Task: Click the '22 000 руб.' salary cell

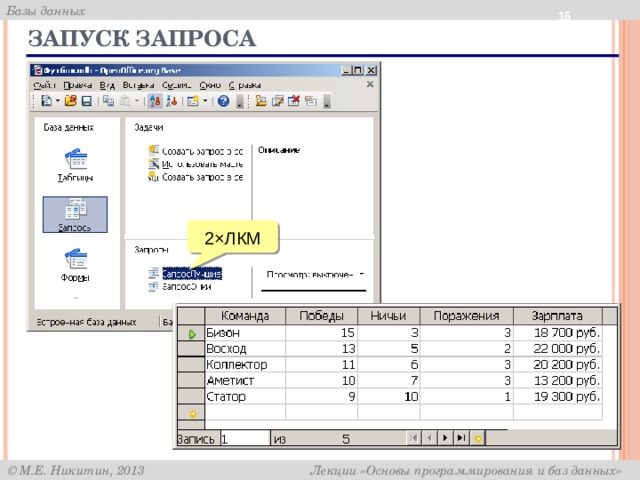Action: click(558, 349)
